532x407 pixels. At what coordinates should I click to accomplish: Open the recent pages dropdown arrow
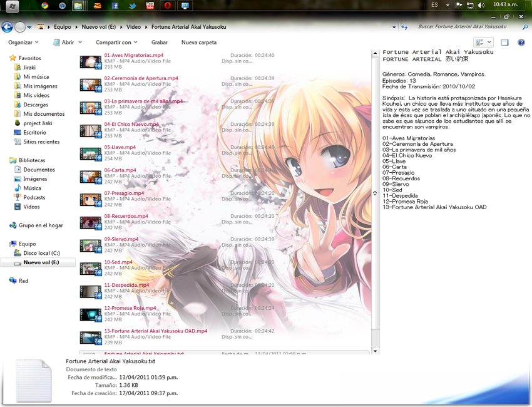coord(29,27)
